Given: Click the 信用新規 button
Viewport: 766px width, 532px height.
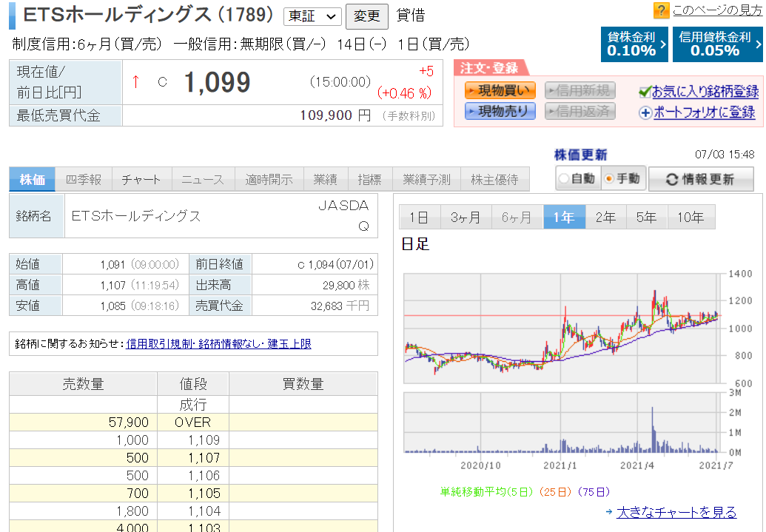Looking at the screenshot, I should pos(580,90).
